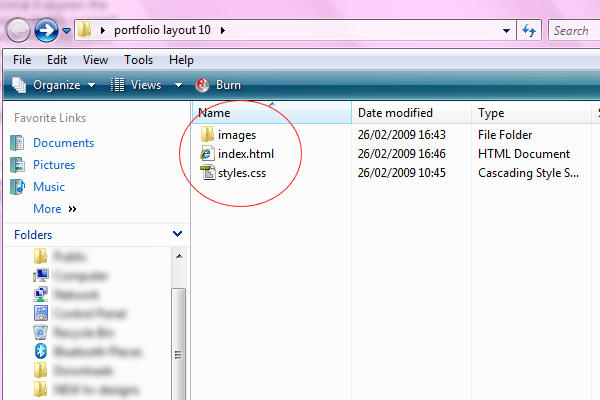
Task: Click the Bluetooth icon in folder tree
Action: point(41,351)
